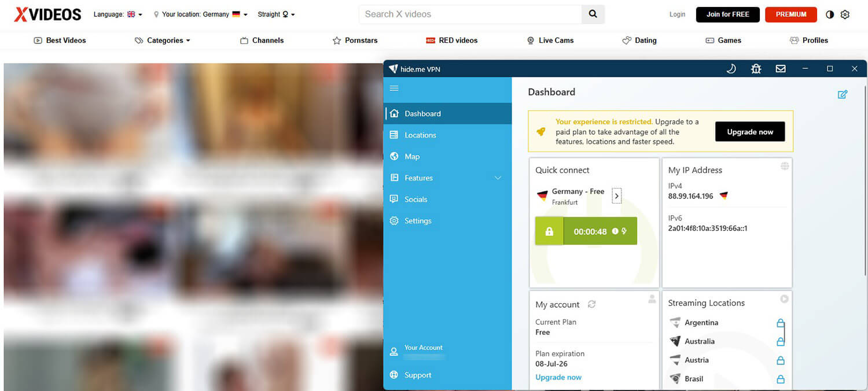Click the German flag beside the IPv4 address

[x=723, y=196]
